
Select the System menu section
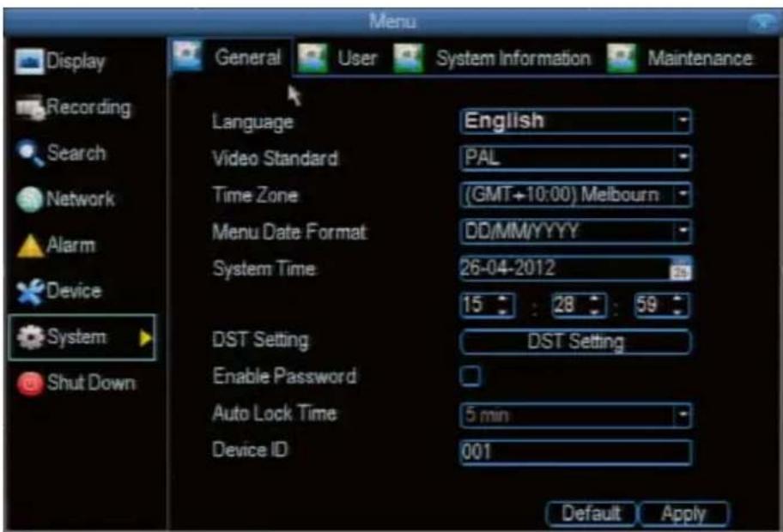(82, 338)
